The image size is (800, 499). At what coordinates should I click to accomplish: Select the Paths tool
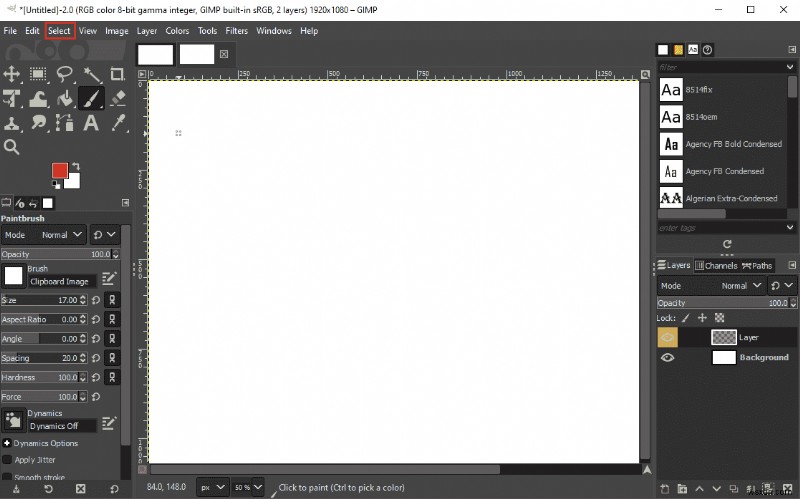64,123
